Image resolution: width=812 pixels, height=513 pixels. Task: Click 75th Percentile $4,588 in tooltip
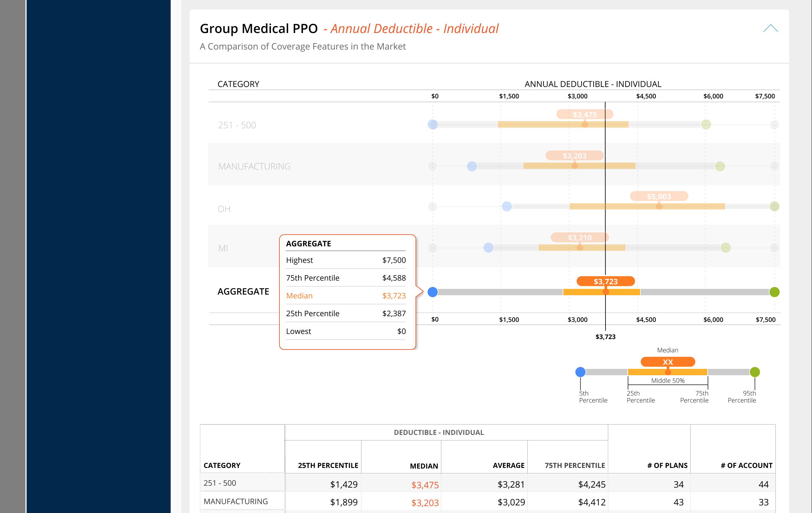click(346, 278)
